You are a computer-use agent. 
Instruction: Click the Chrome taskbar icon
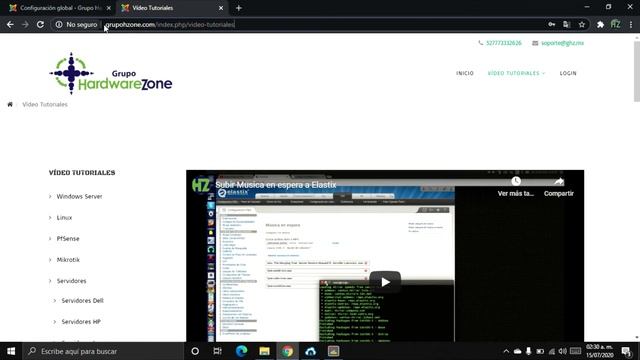pos(287,351)
